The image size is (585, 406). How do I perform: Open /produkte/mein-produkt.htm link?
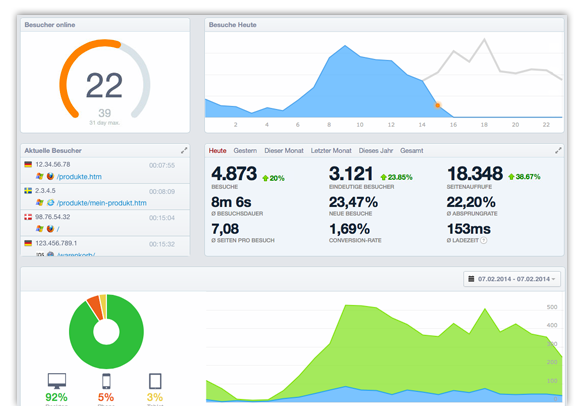click(x=101, y=203)
